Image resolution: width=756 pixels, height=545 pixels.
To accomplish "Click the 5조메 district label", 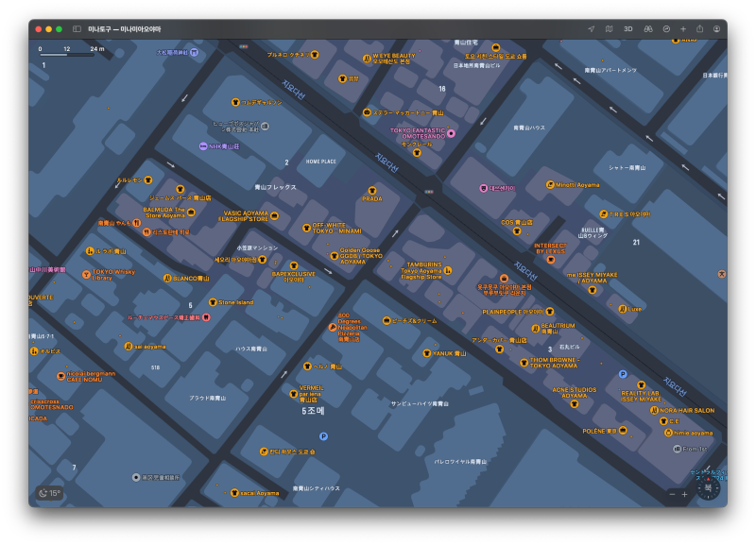I will (314, 411).
